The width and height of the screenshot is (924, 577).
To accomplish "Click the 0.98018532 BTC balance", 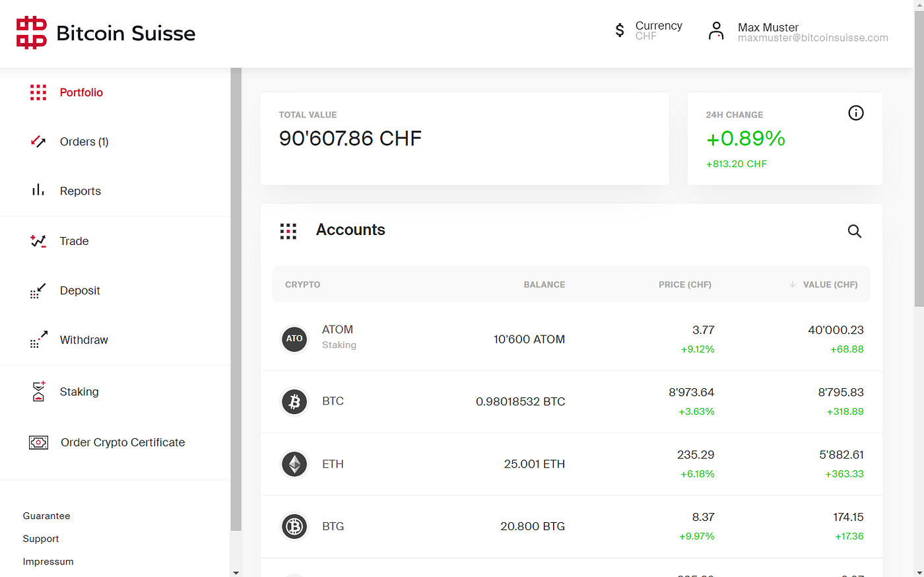I will [521, 401].
